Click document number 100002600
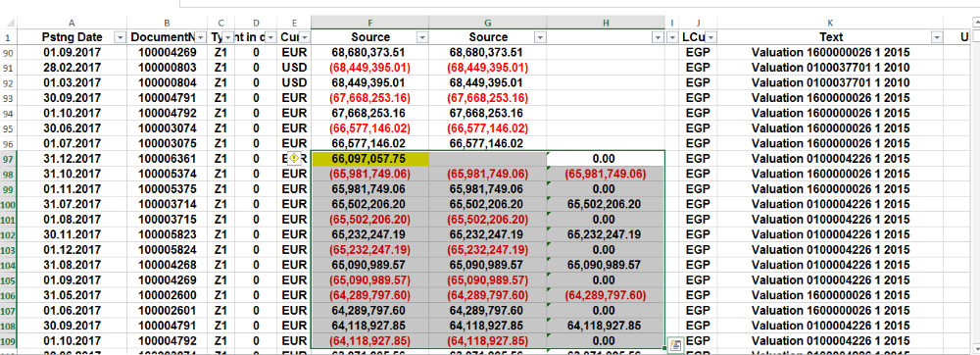The height and width of the screenshot is (355, 980). click(168, 295)
